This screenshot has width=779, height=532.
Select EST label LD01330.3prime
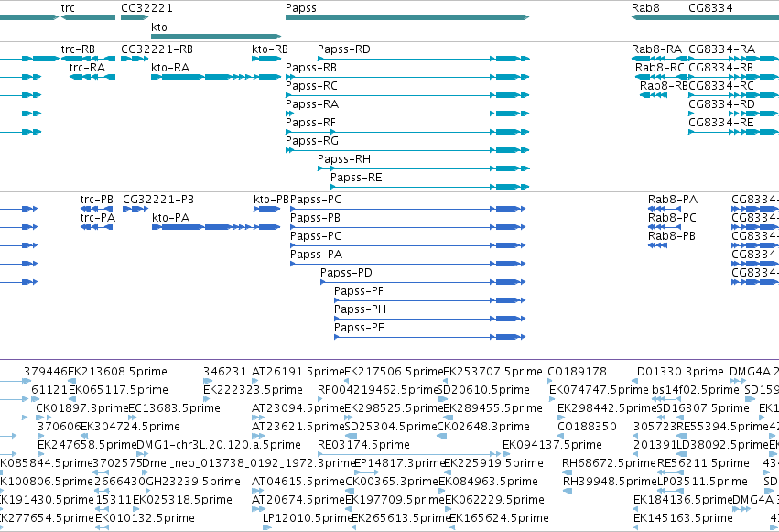677,372
